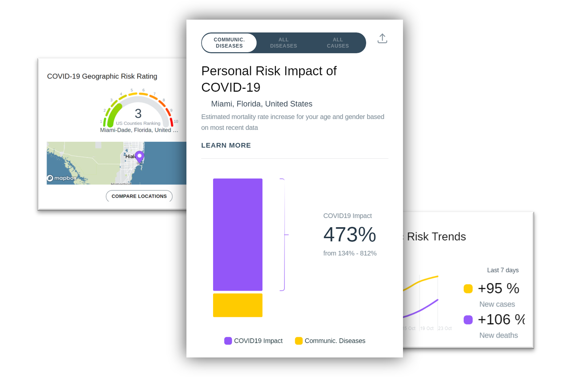Switch to the ALL CAUSES tab
Viewport: 565px width, 392px height.
337,42
